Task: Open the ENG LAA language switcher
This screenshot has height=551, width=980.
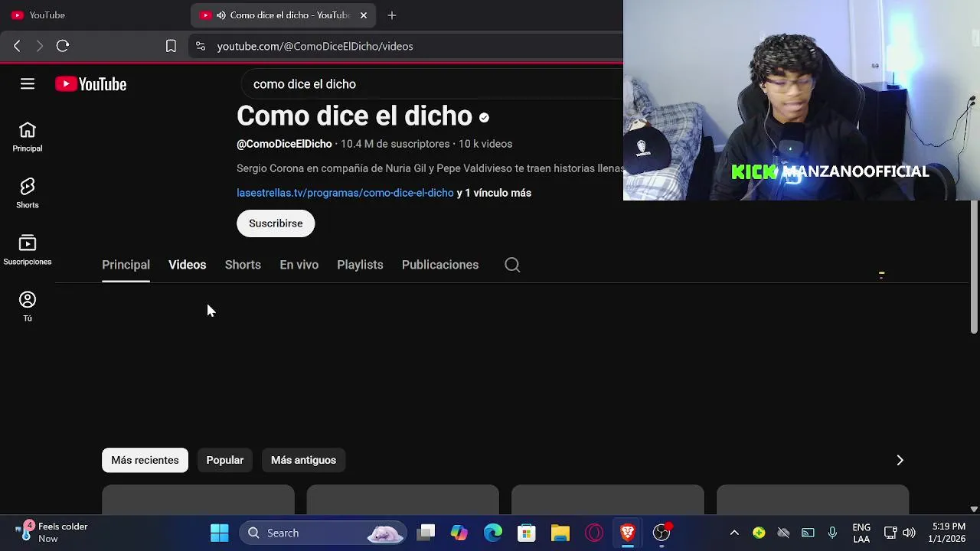Action: click(x=861, y=533)
